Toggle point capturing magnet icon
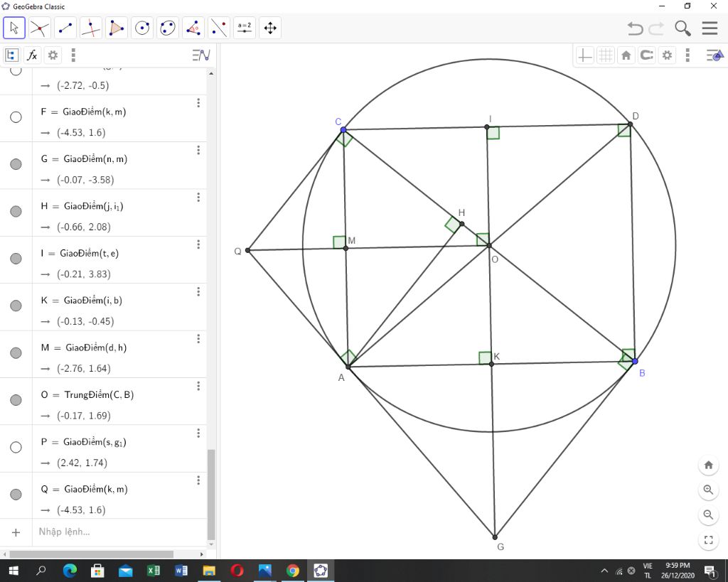This screenshot has height=582, width=728. tap(646, 55)
